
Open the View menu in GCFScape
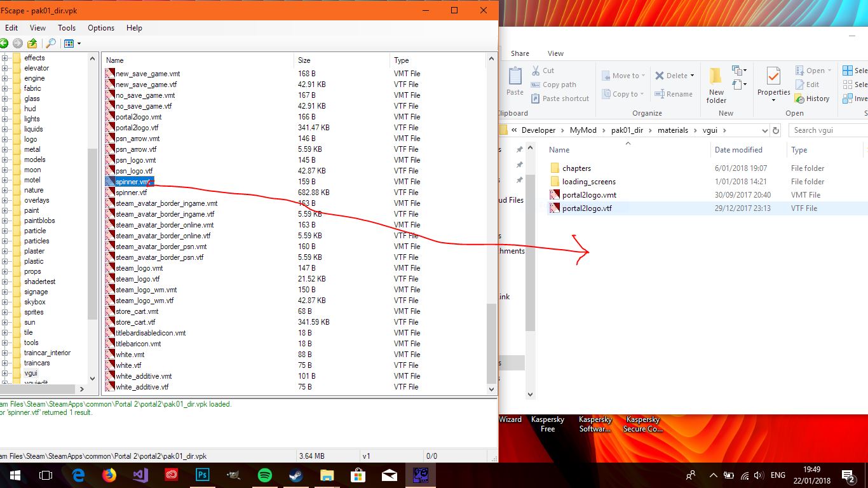38,28
